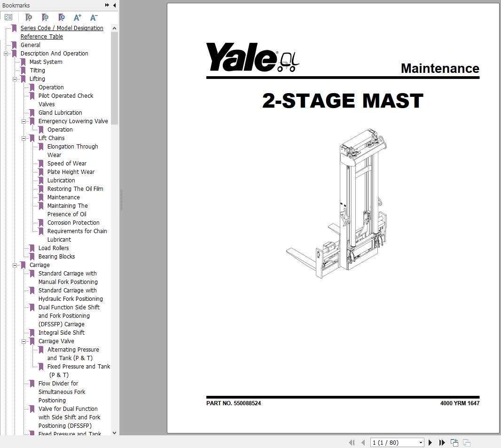
Task: Expand panel width using double-arrow toggle
Action: 106,5
